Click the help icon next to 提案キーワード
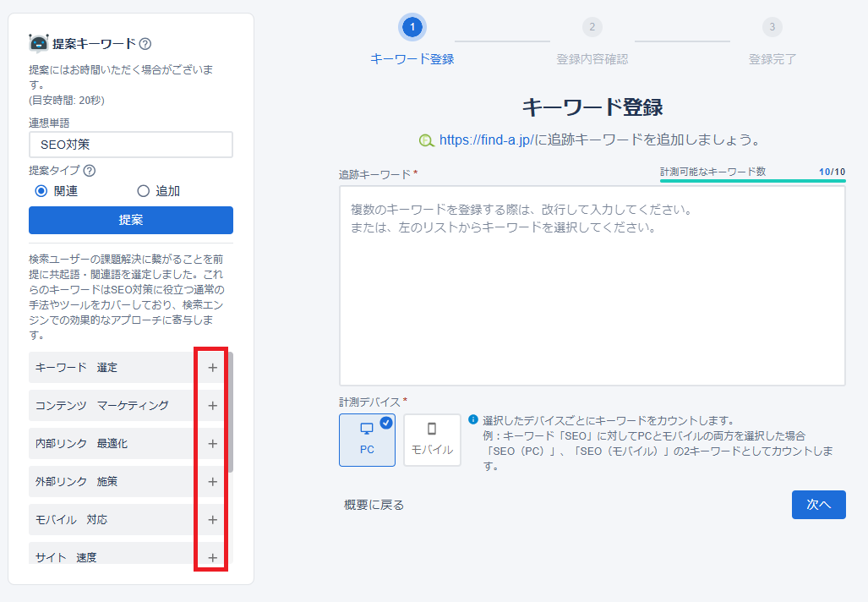This screenshot has width=868, height=602. pos(145,44)
